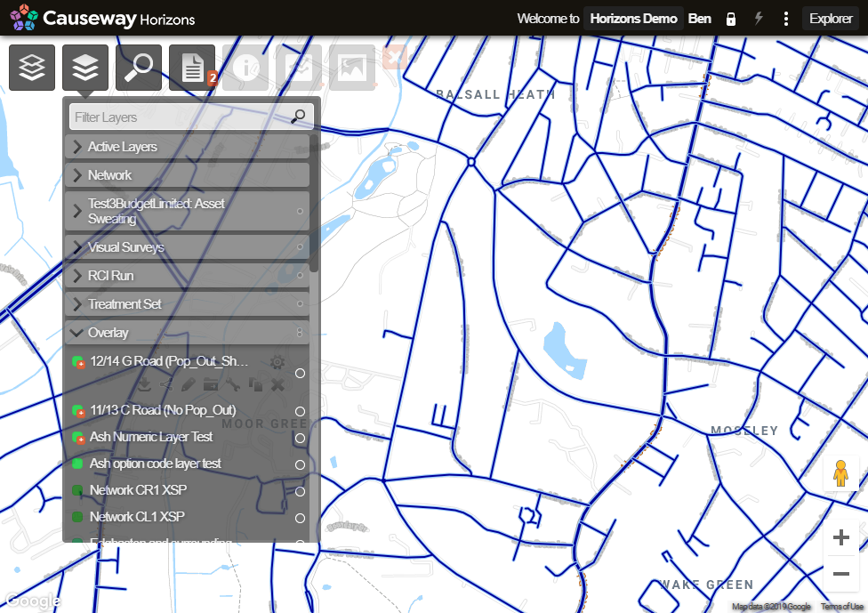This screenshot has height=613, width=868.
Task: Open the layer search magnifier tool in toolbar
Action: pyautogui.click(x=138, y=67)
